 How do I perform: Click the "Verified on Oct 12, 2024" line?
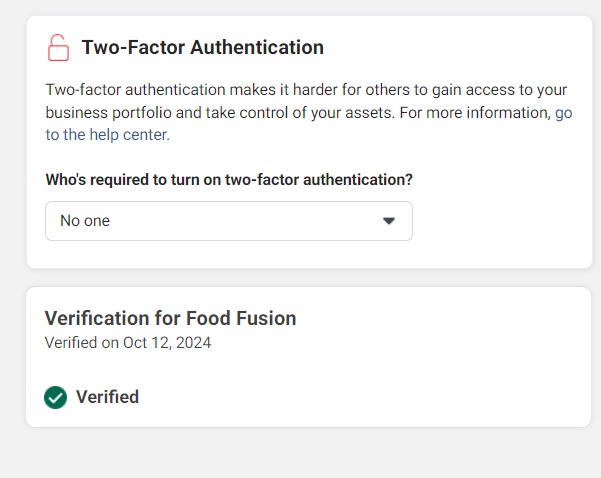pos(128,343)
